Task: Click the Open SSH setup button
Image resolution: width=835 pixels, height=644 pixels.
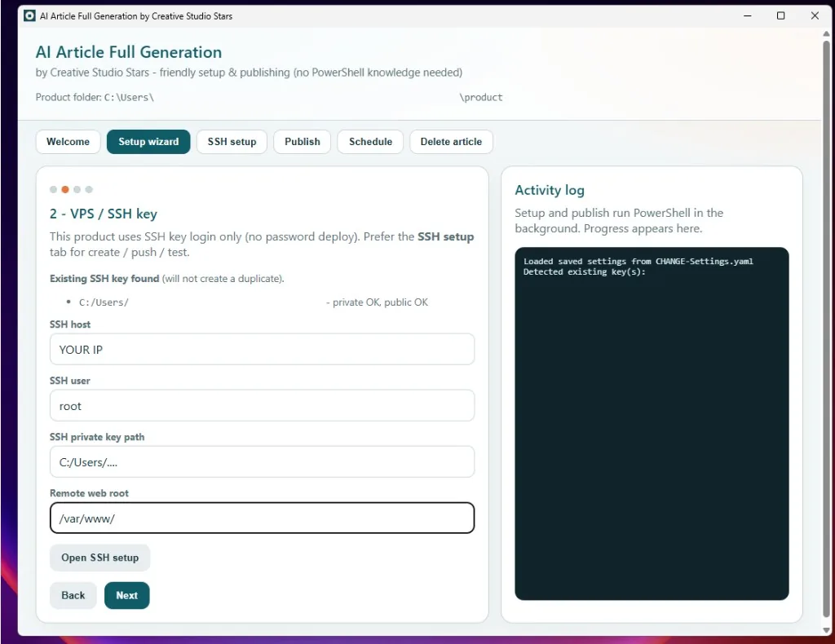Action: click(99, 558)
